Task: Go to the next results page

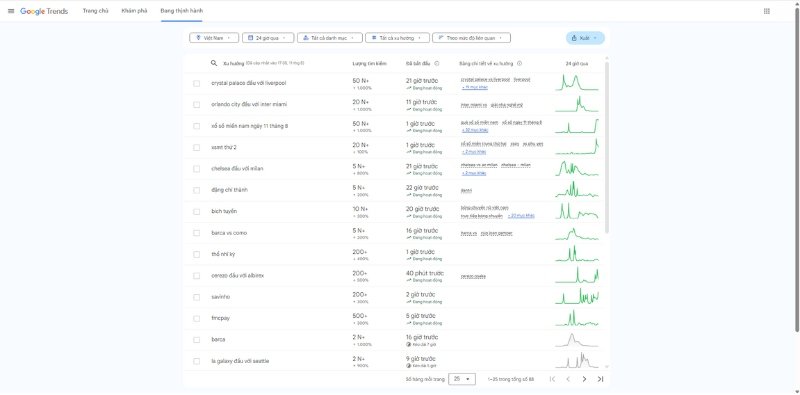Action: (584, 379)
